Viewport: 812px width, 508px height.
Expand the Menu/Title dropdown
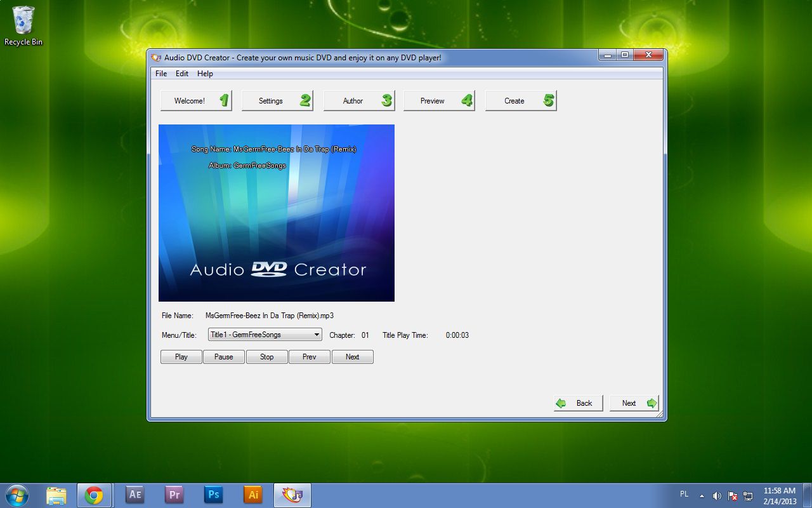click(265, 335)
